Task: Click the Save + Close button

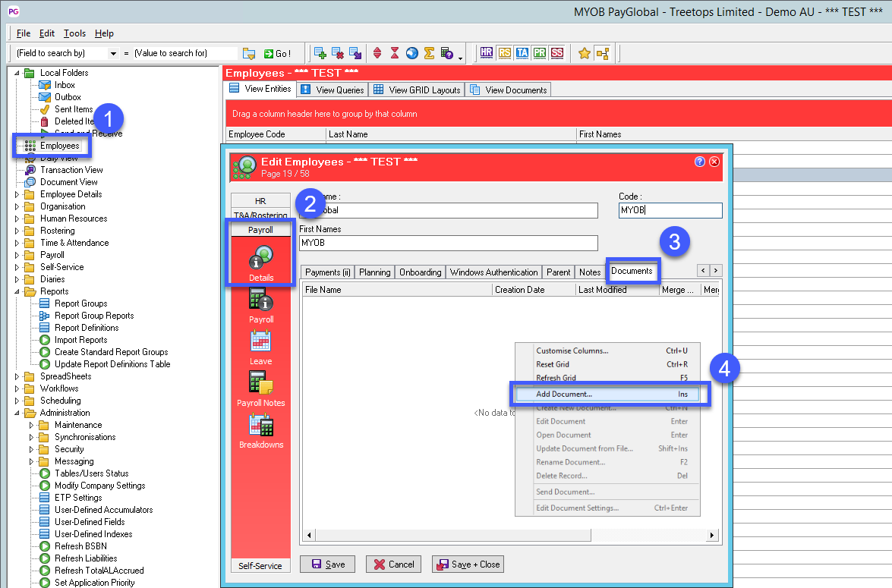Action: pos(467,564)
